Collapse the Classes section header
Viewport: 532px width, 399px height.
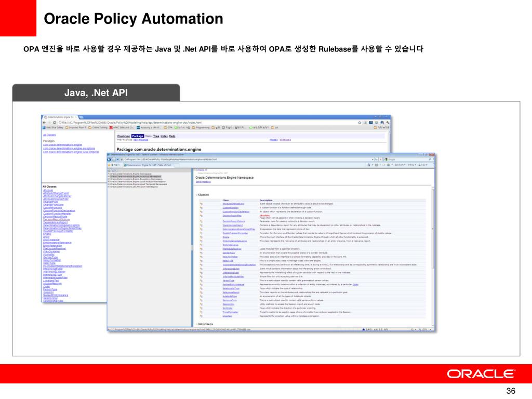(203, 195)
